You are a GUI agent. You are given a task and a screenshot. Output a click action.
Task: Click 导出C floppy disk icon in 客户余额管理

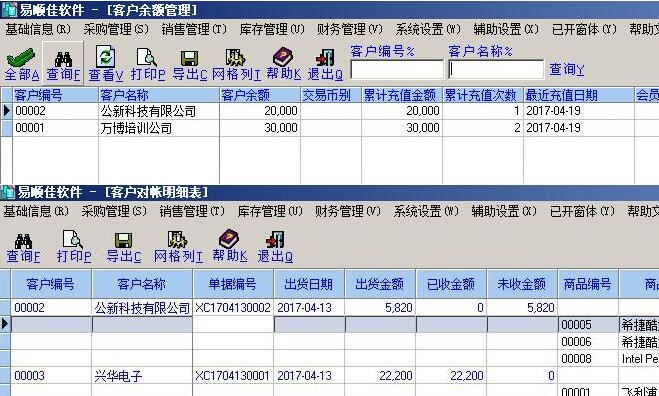tap(190, 59)
